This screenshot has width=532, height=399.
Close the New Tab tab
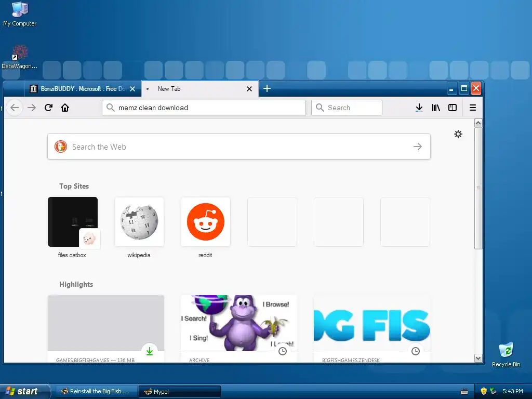click(x=249, y=89)
